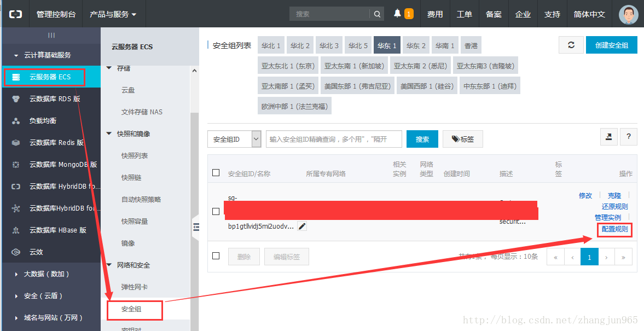Click the 配置规则 link
Image resolution: width=644 pixels, height=331 pixels.
615,229
